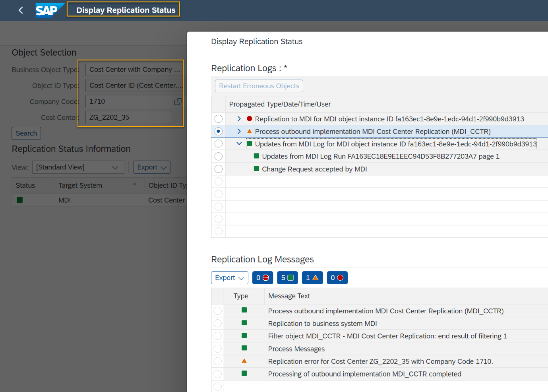
Task: Select radio for Processing of outbound implementation completed
Action: point(218,374)
